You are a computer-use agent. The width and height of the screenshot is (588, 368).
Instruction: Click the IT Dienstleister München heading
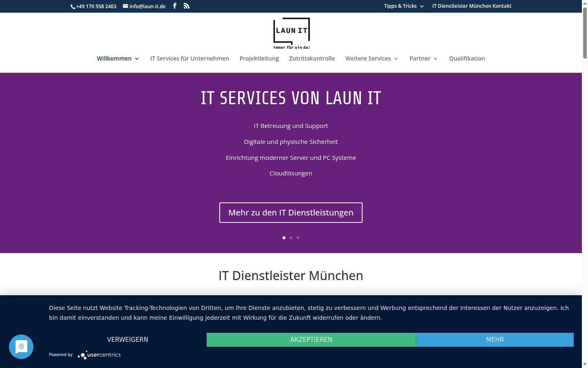pos(291,276)
